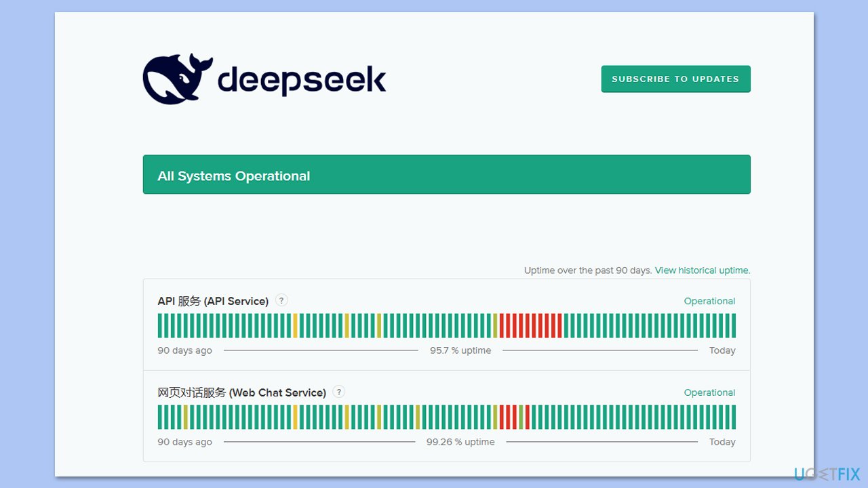Click the Web Chat Service 'Today' label

point(722,442)
